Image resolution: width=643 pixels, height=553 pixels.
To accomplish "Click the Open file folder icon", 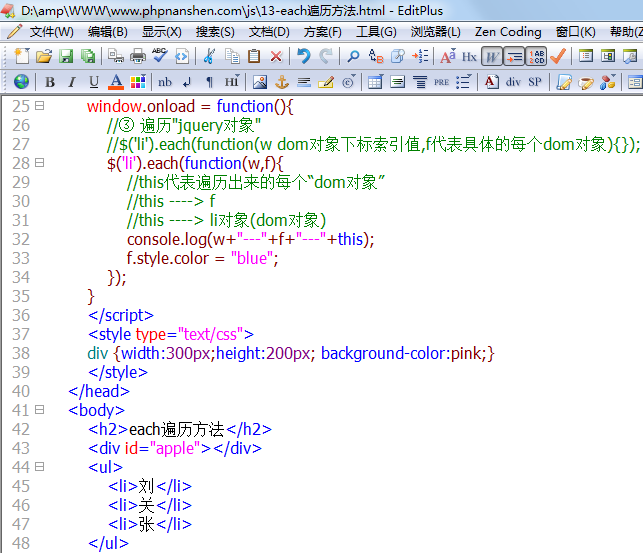I will click(x=44, y=56).
